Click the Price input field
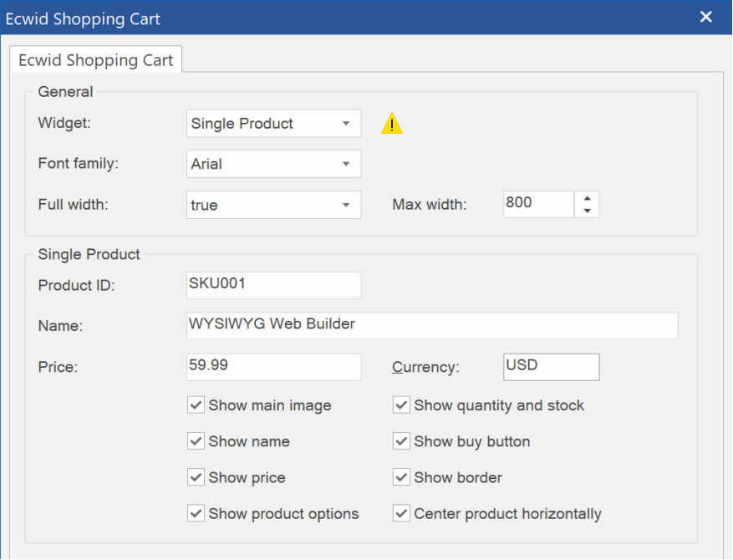The width and height of the screenshot is (733, 560). (273, 366)
